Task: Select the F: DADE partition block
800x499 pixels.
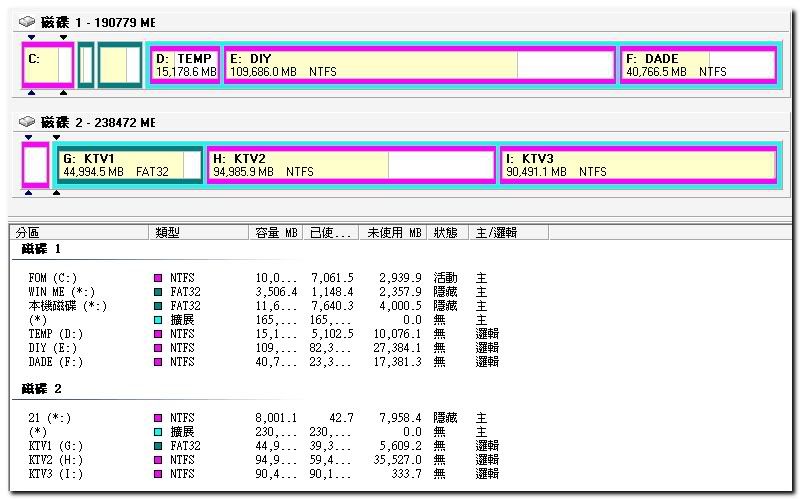Action: tap(698, 65)
